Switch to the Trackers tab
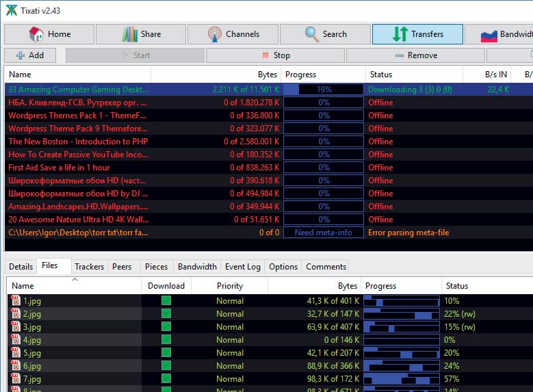Viewport: 533px width, 392px height. point(90,267)
